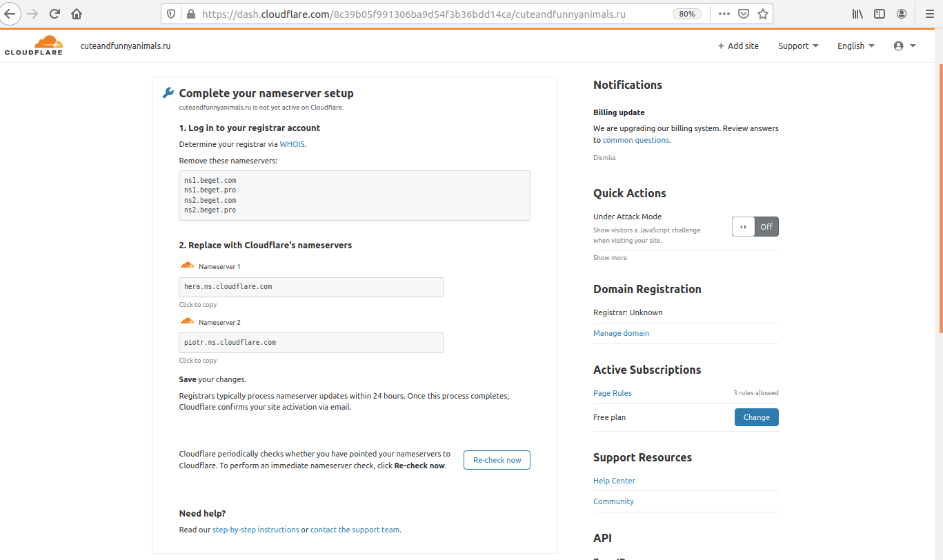Click Add site in header
The width and height of the screenshot is (943, 560).
[x=737, y=46]
